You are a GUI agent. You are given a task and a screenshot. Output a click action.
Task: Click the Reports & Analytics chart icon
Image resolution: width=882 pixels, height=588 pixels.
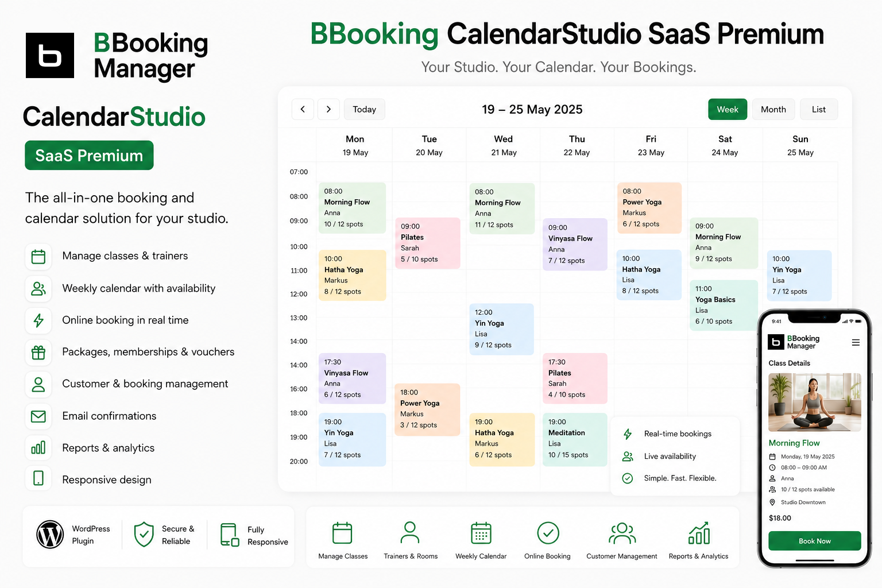coord(699,533)
